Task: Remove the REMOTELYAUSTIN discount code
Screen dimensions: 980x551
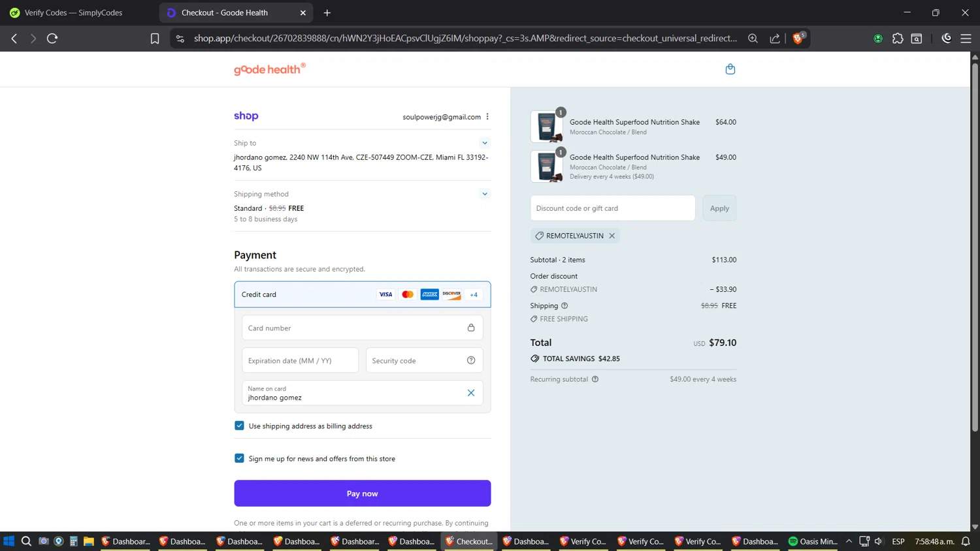Action: click(612, 236)
